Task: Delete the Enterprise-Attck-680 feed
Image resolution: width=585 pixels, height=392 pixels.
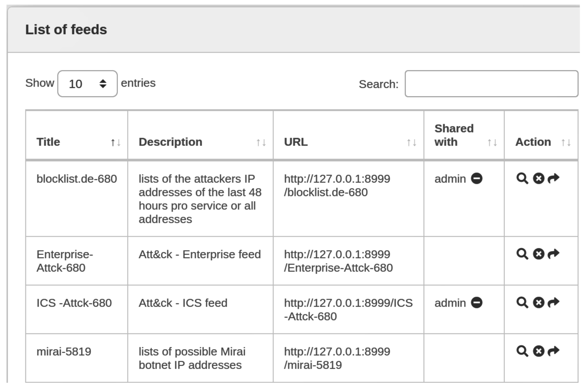Action: click(x=538, y=254)
